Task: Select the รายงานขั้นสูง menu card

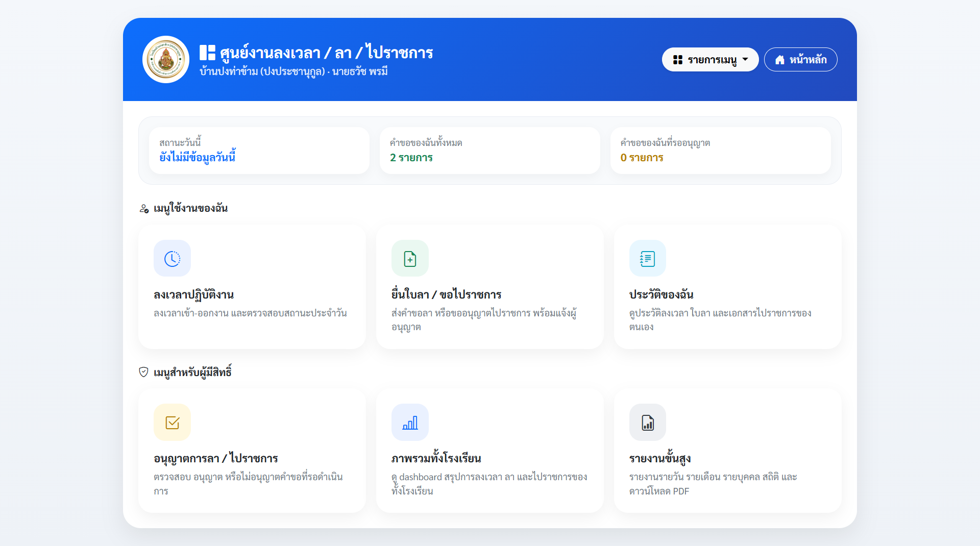Action: pyautogui.click(x=727, y=451)
